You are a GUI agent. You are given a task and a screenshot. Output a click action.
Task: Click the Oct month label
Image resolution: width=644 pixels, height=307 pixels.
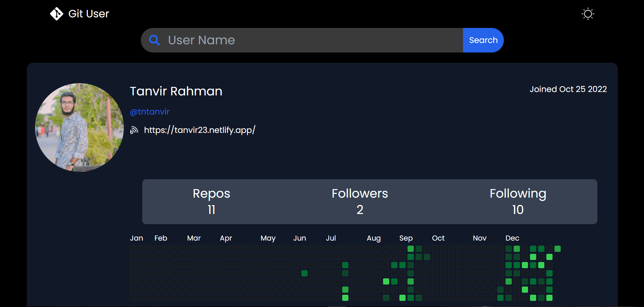click(x=438, y=238)
